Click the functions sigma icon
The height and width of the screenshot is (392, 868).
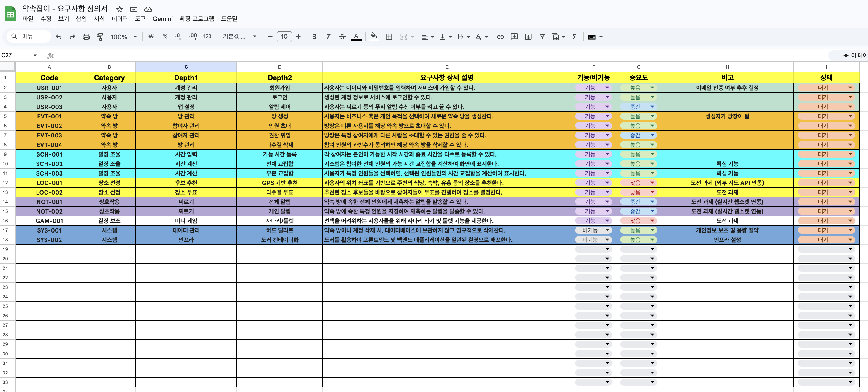pyautogui.click(x=574, y=37)
